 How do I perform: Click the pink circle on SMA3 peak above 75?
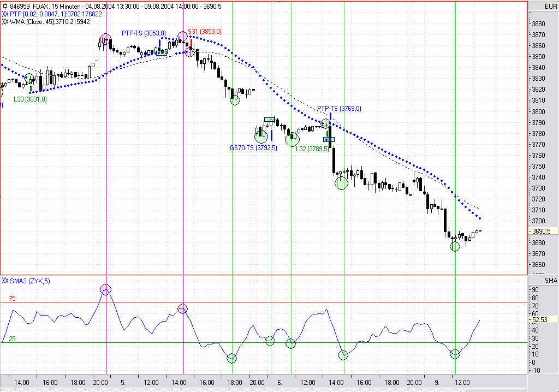(105, 289)
